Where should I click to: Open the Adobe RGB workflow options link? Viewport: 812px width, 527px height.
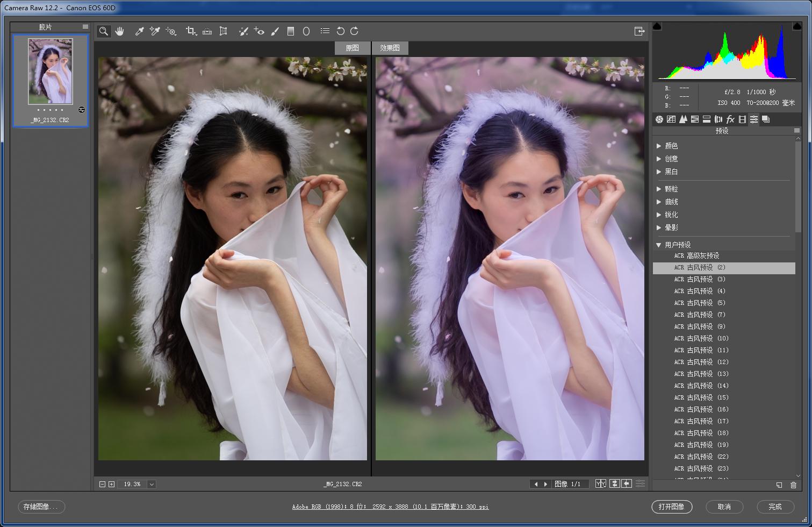(390, 507)
